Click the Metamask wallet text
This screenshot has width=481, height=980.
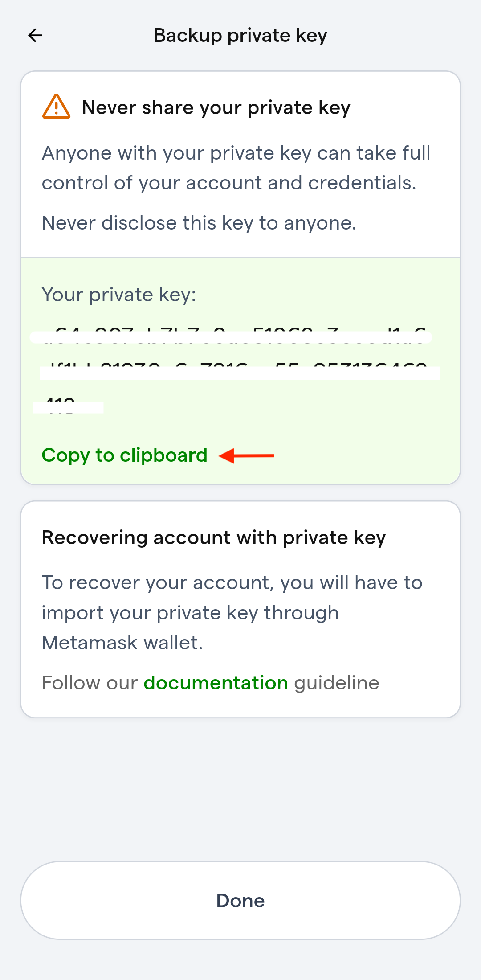coord(122,643)
